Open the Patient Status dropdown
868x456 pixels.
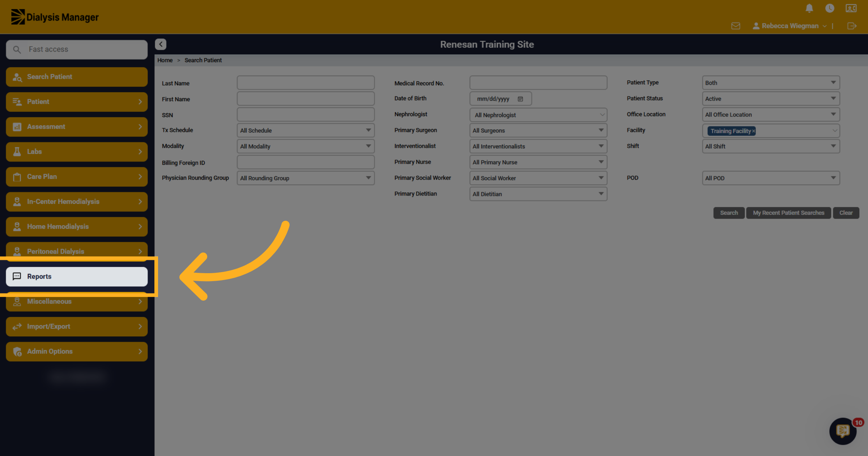pos(771,99)
